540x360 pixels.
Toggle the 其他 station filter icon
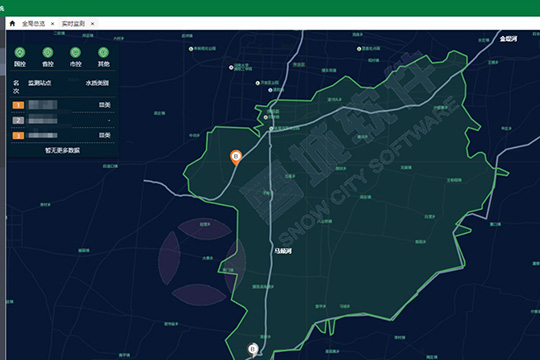click(103, 53)
